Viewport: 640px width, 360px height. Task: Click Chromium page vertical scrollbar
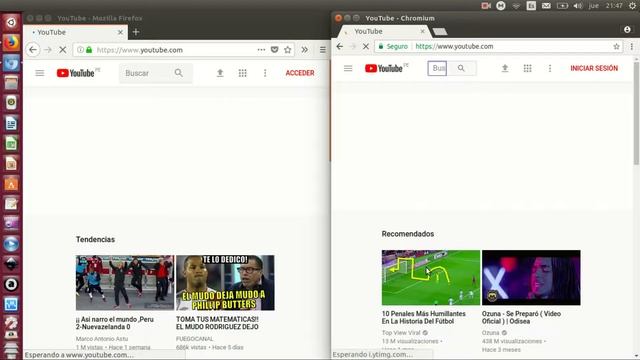coord(636,114)
